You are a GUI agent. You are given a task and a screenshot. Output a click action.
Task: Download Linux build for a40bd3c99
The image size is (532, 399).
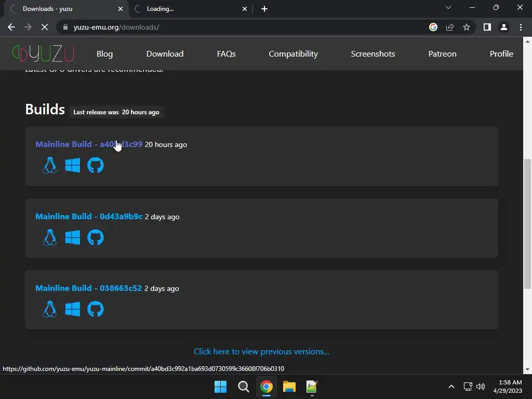pos(50,165)
